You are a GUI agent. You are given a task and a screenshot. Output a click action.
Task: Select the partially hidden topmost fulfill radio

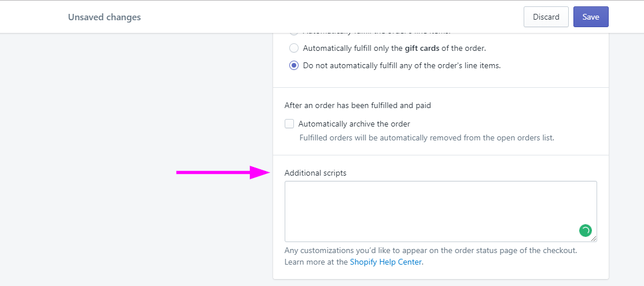point(294,32)
